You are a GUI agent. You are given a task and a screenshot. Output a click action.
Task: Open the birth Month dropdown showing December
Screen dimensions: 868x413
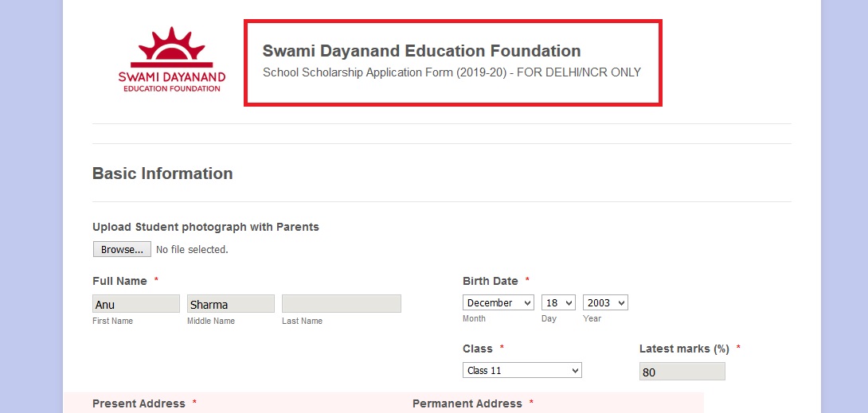click(499, 302)
